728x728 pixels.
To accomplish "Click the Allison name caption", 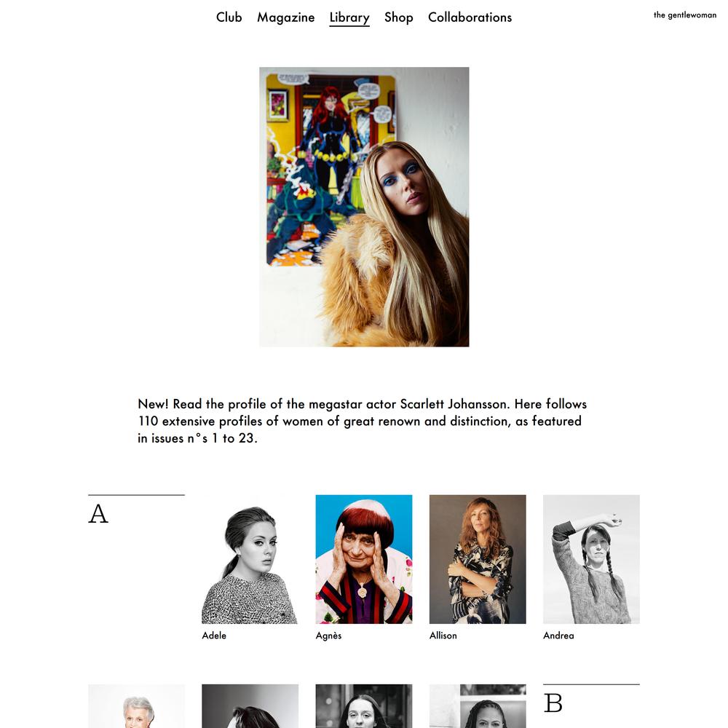I will coord(443,635).
